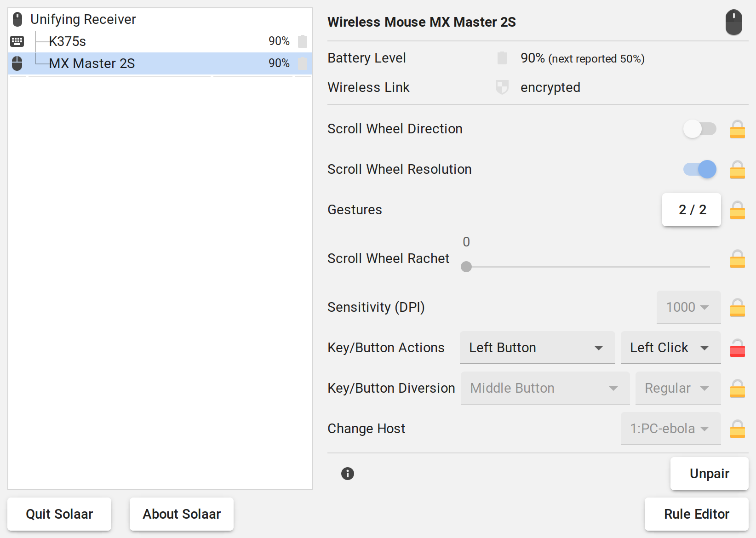This screenshot has height=538, width=756.
Task: Click the Unpair button
Action: click(710, 474)
